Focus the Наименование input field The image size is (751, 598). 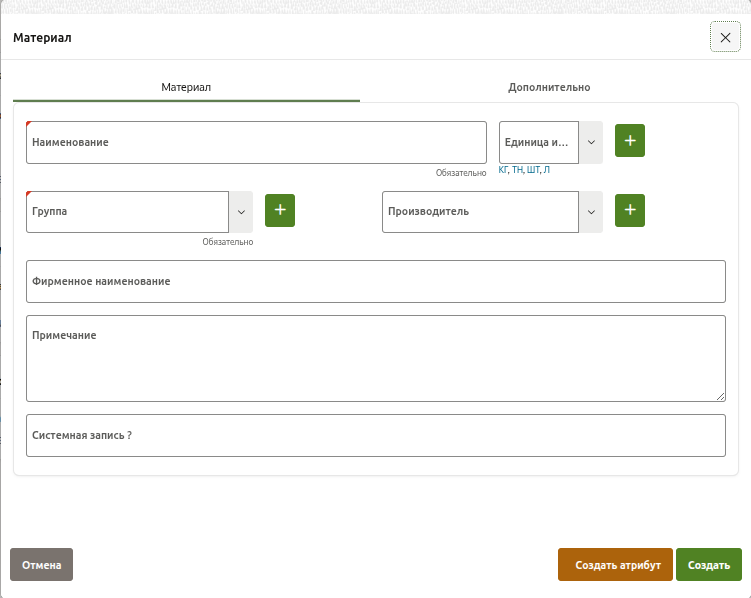(255, 143)
